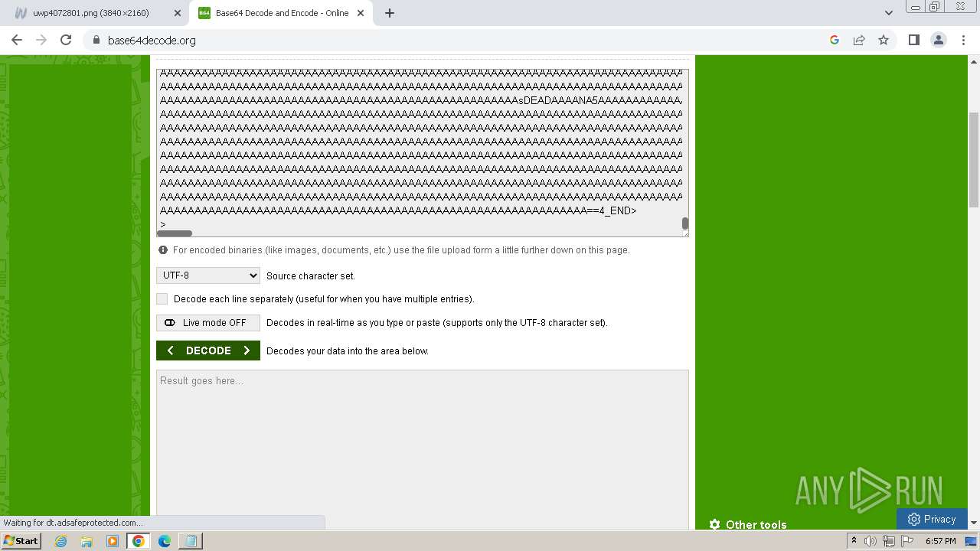Open Google icon in the address bar
Viewport: 980px width, 551px height.
coord(835,40)
